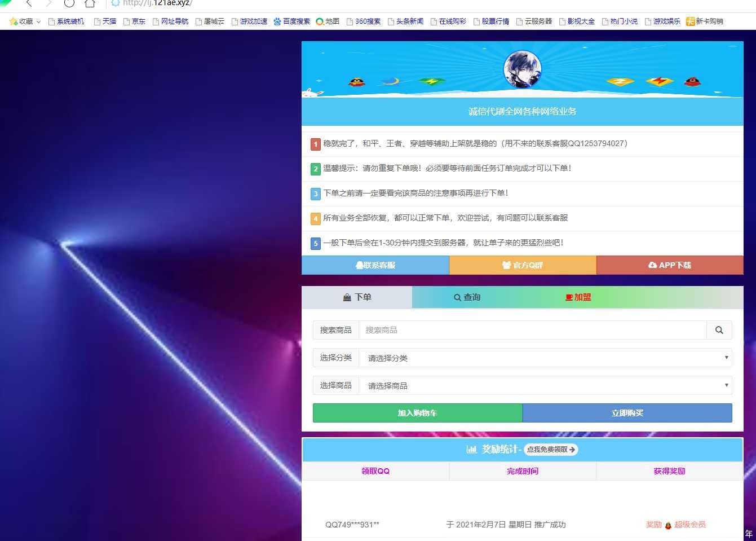This screenshot has width=756, height=541.
Task: Open the 股票行情 bookmark
Action: click(x=491, y=21)
